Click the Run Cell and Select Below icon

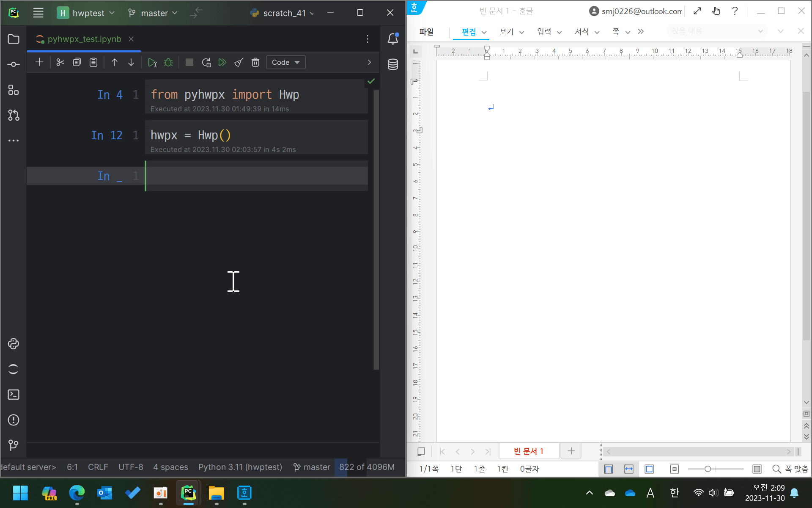(x=152, y=63)
